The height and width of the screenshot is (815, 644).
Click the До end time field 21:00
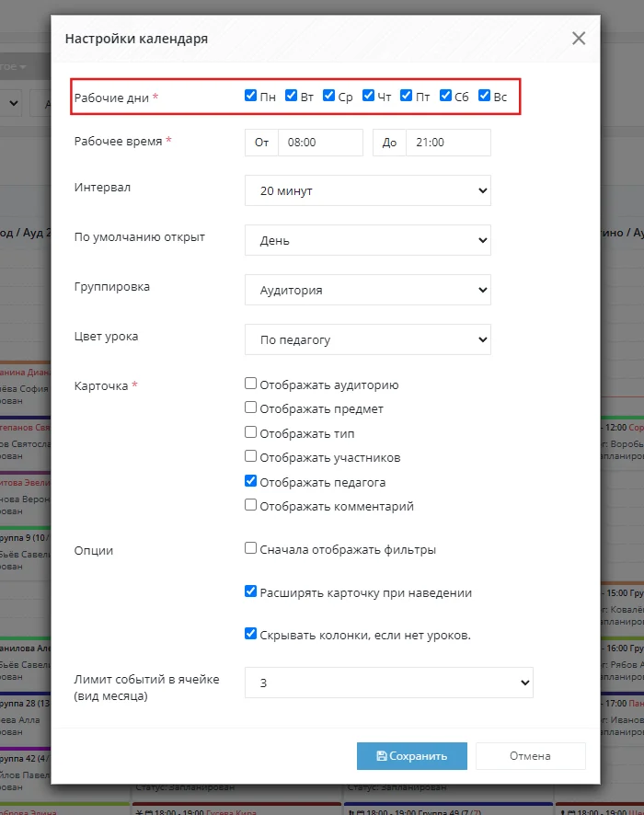pos(448,143)
